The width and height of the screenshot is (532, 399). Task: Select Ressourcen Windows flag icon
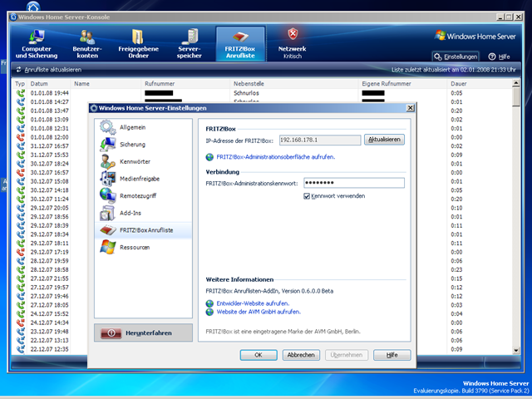tap(108, 247)
